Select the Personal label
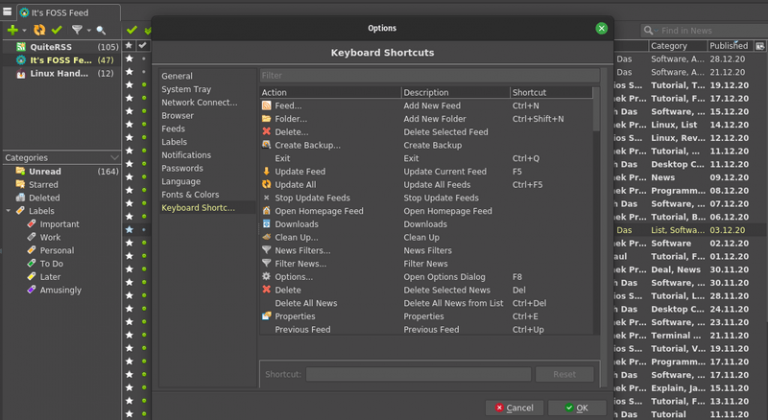 point(57,250)
